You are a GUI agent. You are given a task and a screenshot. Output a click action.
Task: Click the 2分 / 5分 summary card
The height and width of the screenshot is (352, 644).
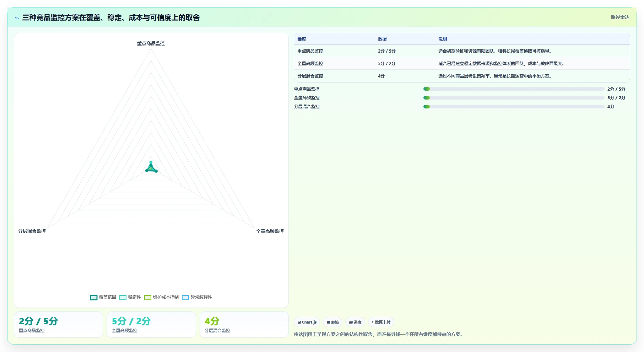click(x=58, y=325)
